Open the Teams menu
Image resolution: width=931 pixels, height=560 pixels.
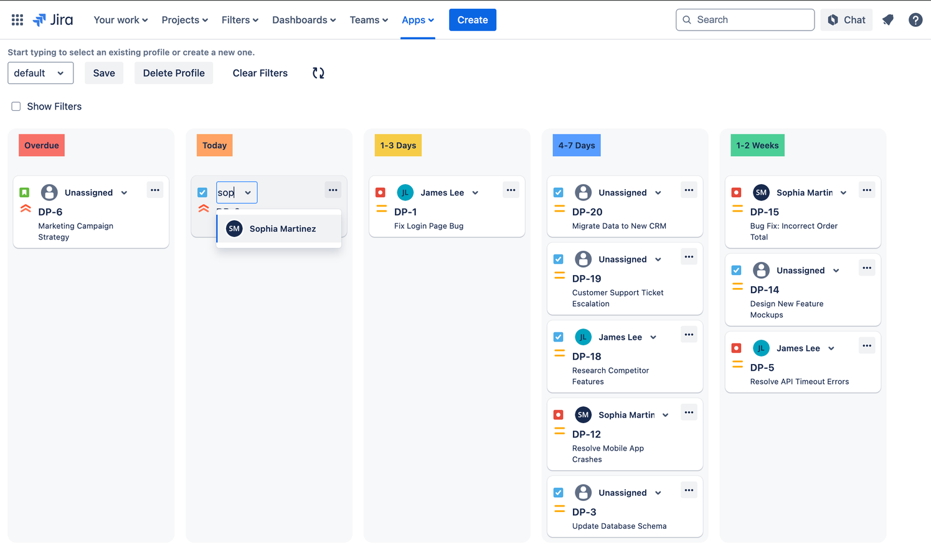369,20
